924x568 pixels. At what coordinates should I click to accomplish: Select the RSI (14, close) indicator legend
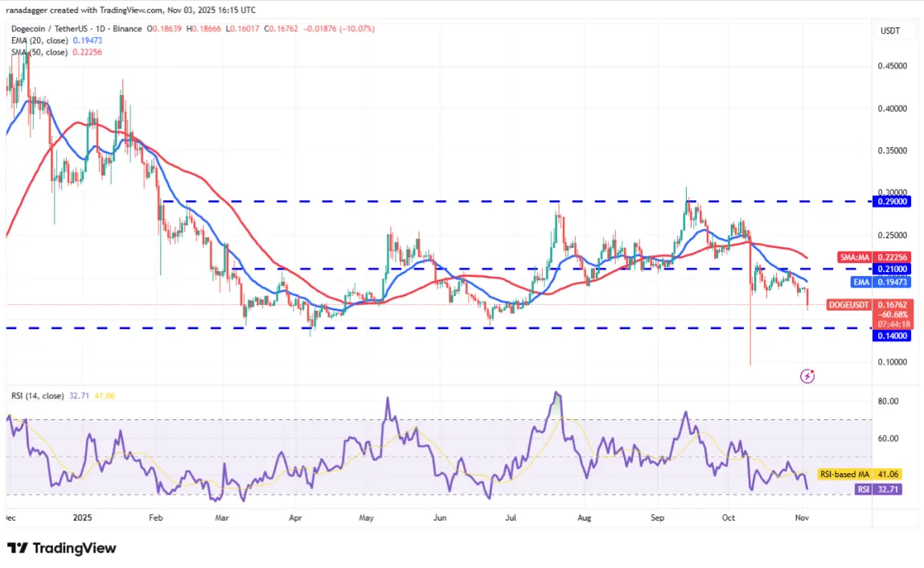tap(63, 396)
